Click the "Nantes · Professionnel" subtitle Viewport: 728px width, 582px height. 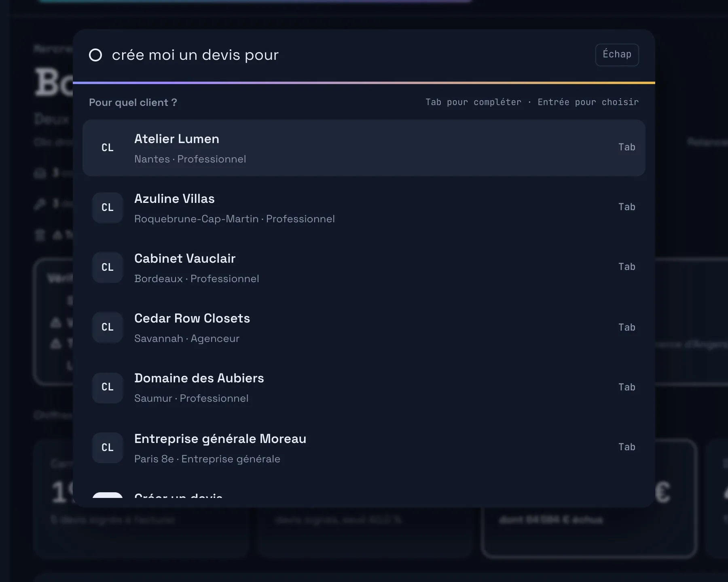[190, 159]
